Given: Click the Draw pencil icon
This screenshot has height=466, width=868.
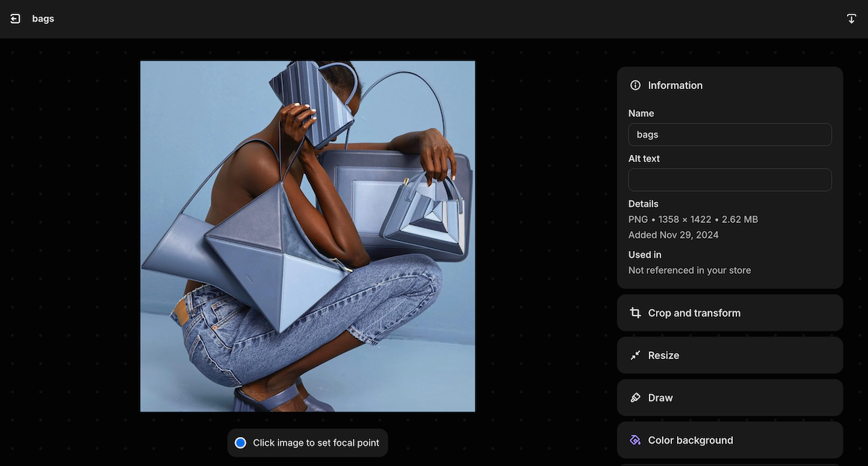Looking at the screenshot, I should 635,398.
